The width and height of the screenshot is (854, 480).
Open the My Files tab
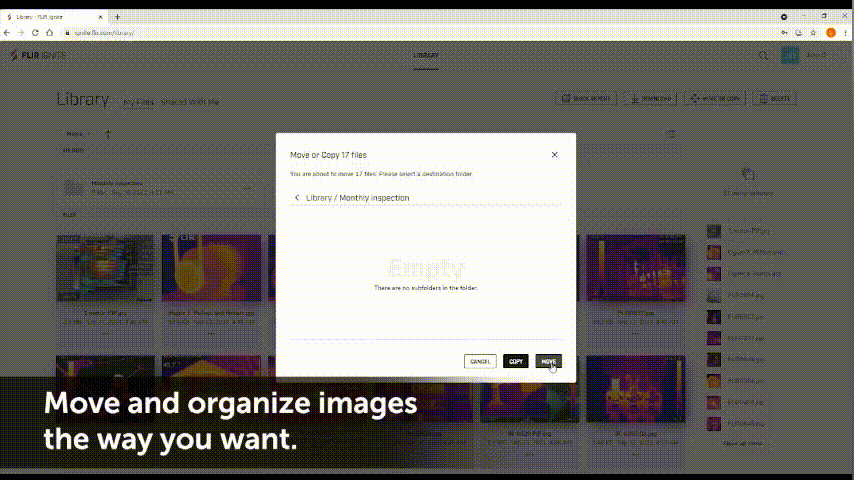coord(139,102)
